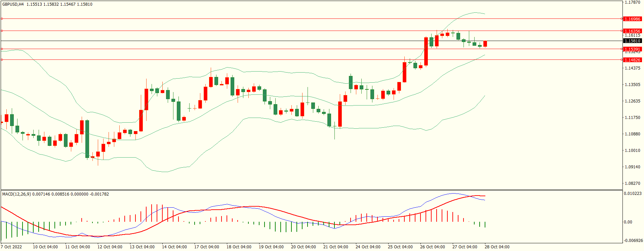Click the GBPUSD,H4 chart title text
Image resolution: width=644 pixels, height=251 pixels.
click(13, 4)
